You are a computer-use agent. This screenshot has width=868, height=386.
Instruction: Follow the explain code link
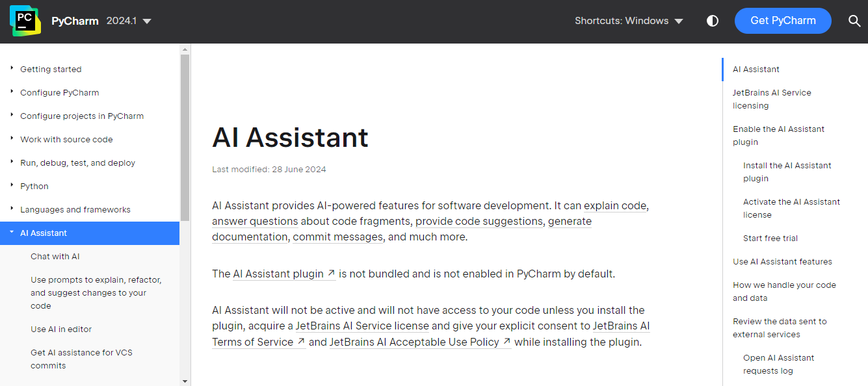tap(615, 206)
